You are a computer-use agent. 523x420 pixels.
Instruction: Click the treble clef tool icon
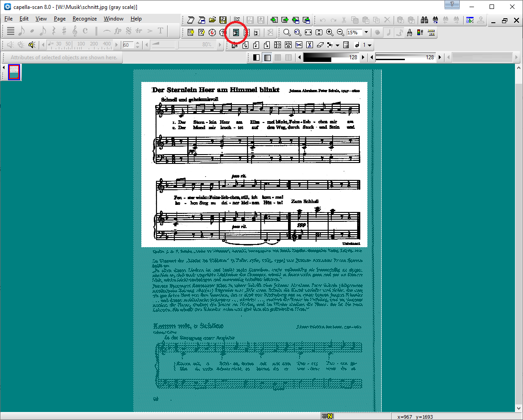[x=75, y=31]
